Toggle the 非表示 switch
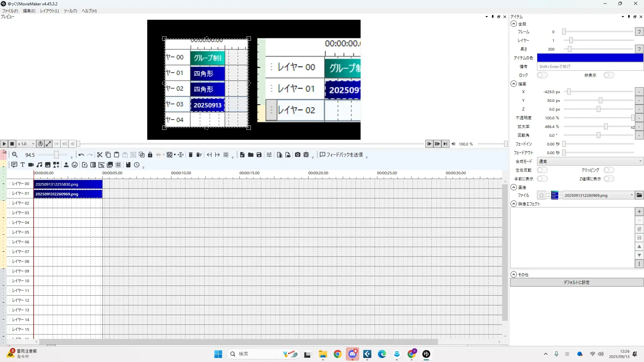The height and width of the screenshot is (362, 644). pos(609,75)
